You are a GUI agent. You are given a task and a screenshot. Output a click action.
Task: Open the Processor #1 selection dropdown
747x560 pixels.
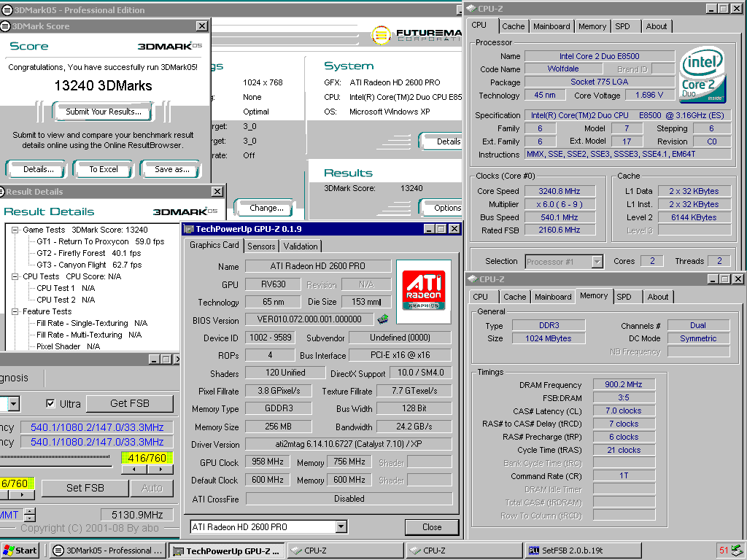tap(597, 262)
